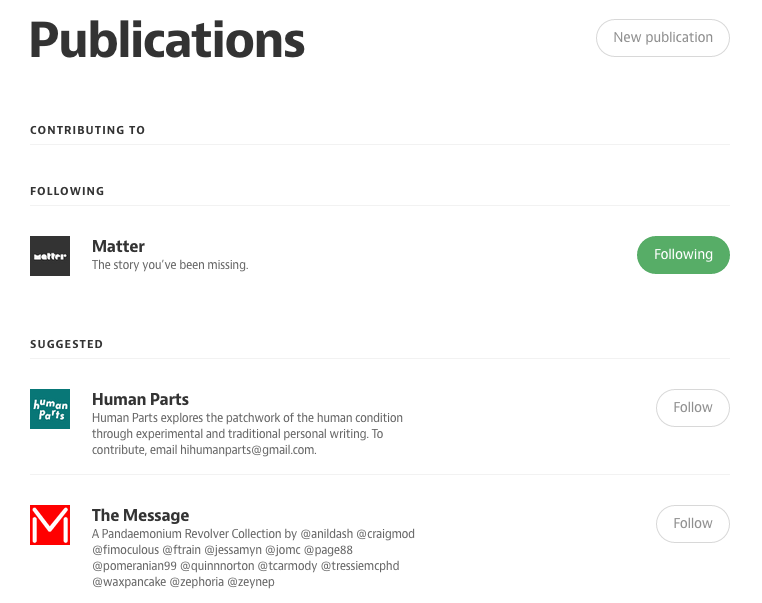The width and height of the screenshot is (762, 603).
Task: Open The Message title link
Action: 140,515
